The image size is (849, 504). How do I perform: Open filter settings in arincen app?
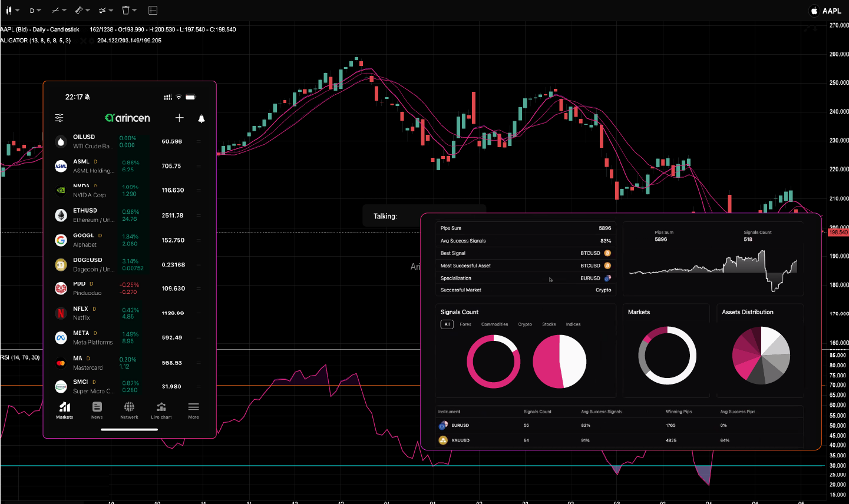[x=59, y=118]
